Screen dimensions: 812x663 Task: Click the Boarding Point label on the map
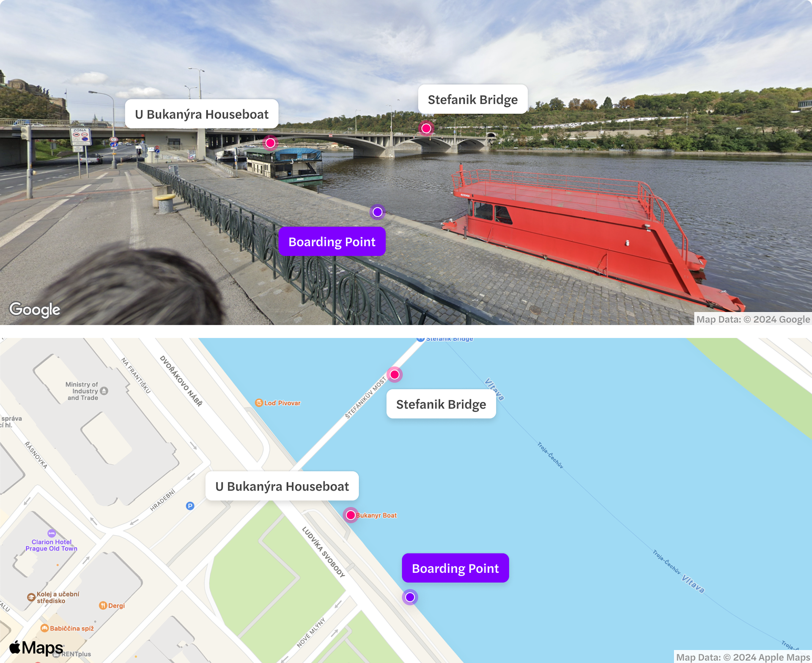[455, 568]
